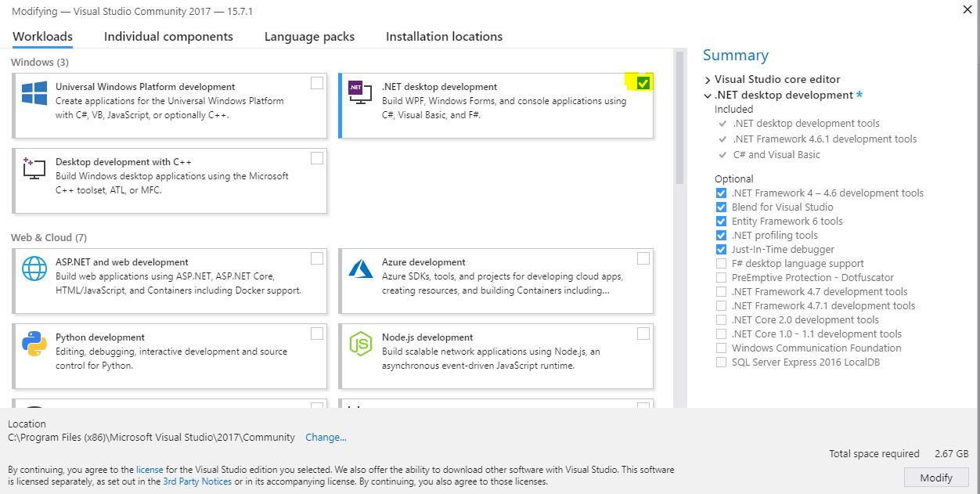Enable F# desktop language support option
Image resolution: width=980 pixels, height=494 pixels.
click(721, 264)
